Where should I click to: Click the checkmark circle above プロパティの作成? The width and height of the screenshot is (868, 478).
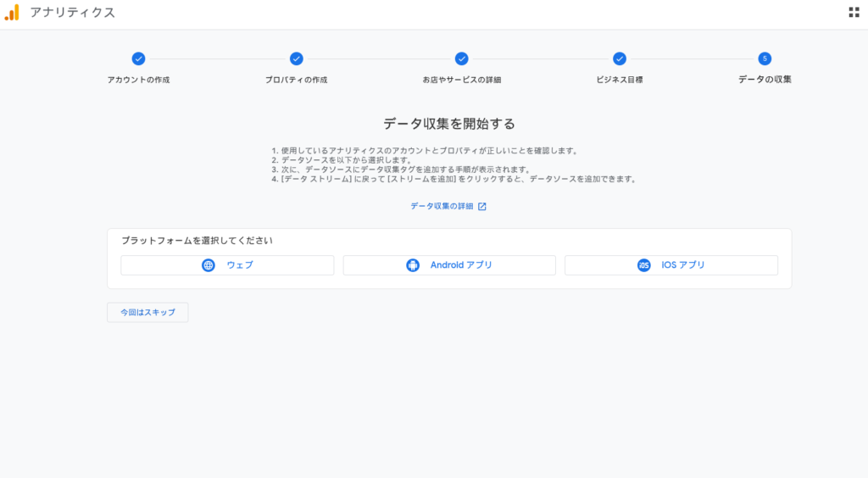click(x=296, y=58)
